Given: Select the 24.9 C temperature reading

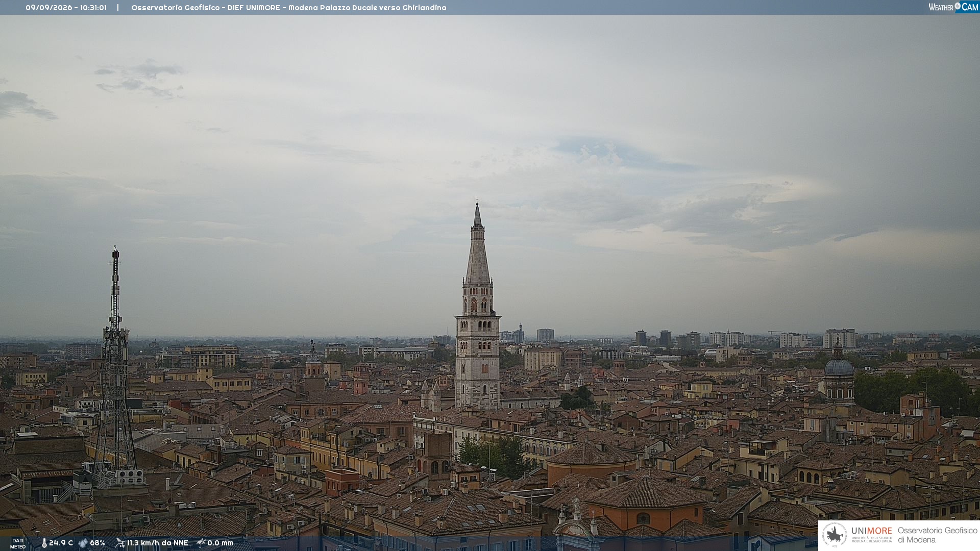Looking at the screenshot, I should (61, 543).
